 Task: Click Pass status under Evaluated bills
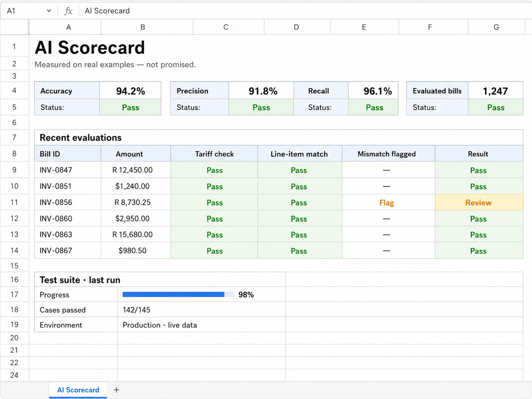pyautogui.click(x=496, y=108)
